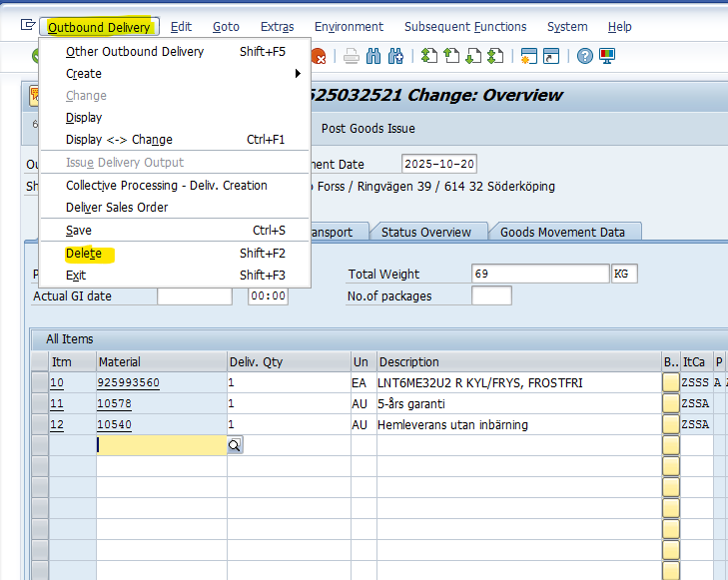Click the Find Next binoculars icon
Image resolution: width=728 pixels, height=580 pixels.
395,57
